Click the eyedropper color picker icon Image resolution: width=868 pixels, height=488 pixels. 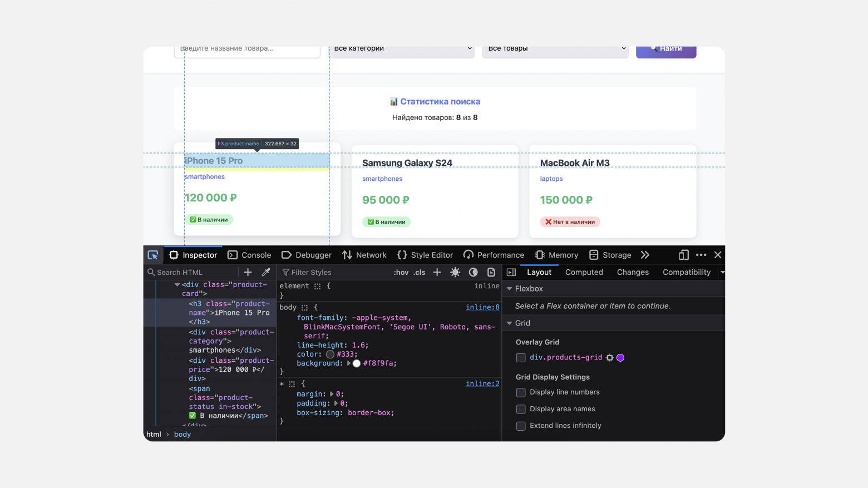pyautogui.click(x=266, y=272)
